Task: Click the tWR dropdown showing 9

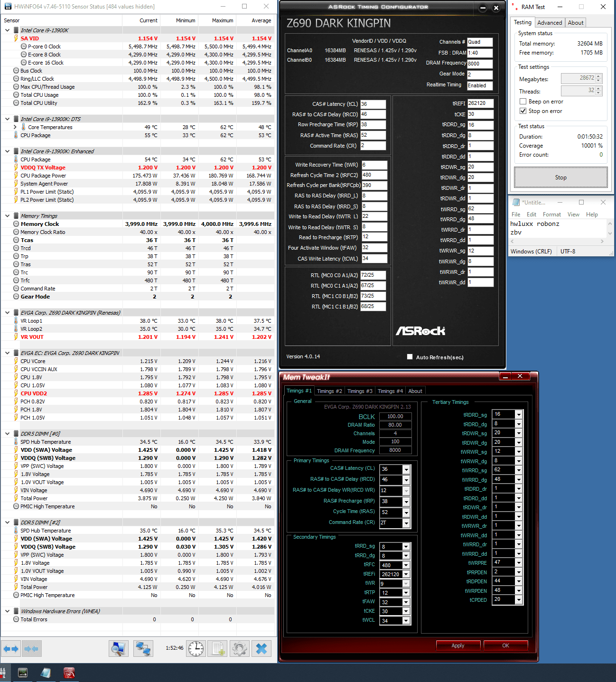Action: pyautogui.click(x=406, y=584)
